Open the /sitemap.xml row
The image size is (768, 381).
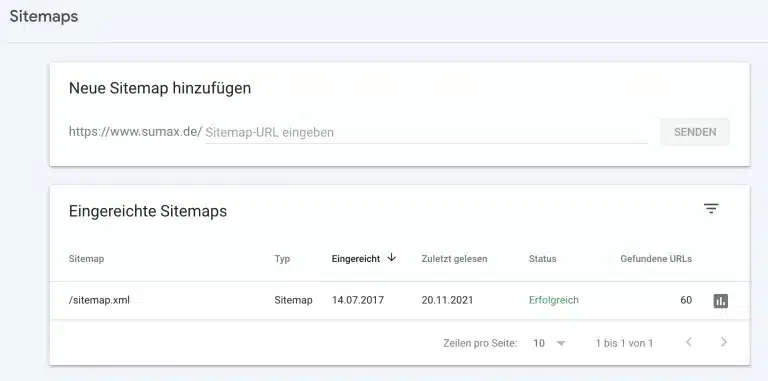400,301
